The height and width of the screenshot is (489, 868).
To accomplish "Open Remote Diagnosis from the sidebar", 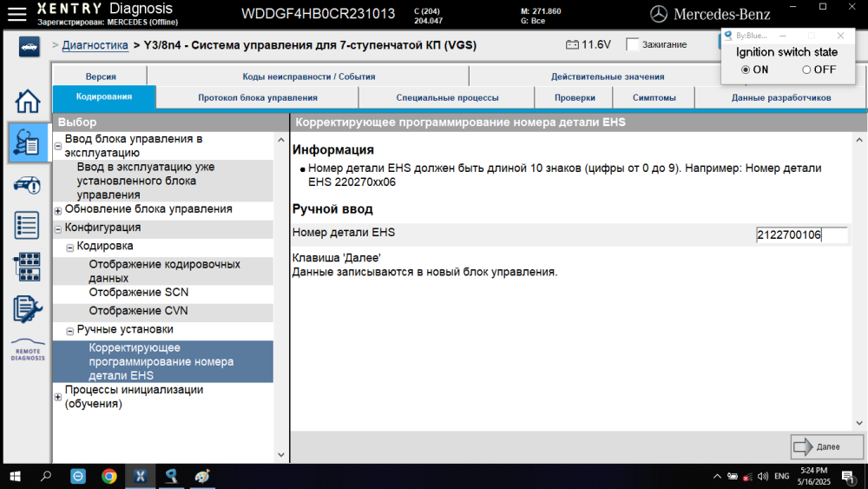I will pyautogui.click(x=28, y=350).
